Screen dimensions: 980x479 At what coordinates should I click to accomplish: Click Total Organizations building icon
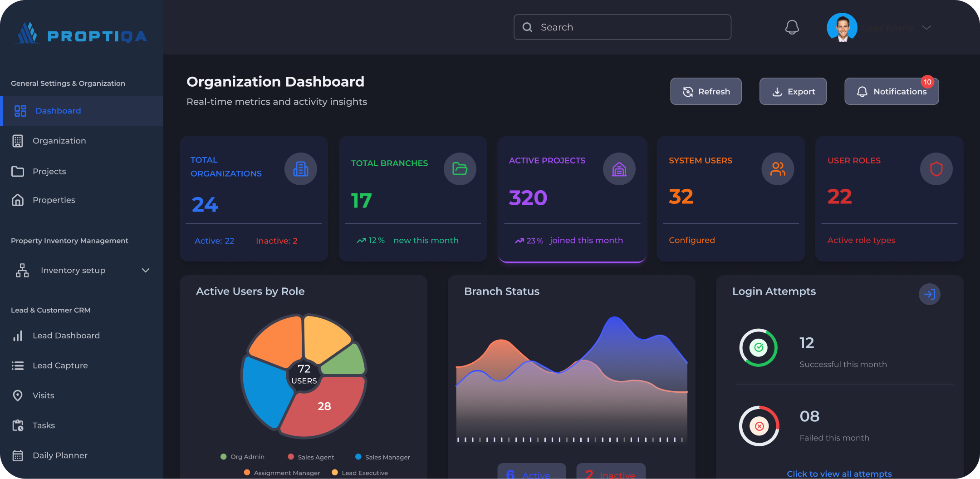301,169
